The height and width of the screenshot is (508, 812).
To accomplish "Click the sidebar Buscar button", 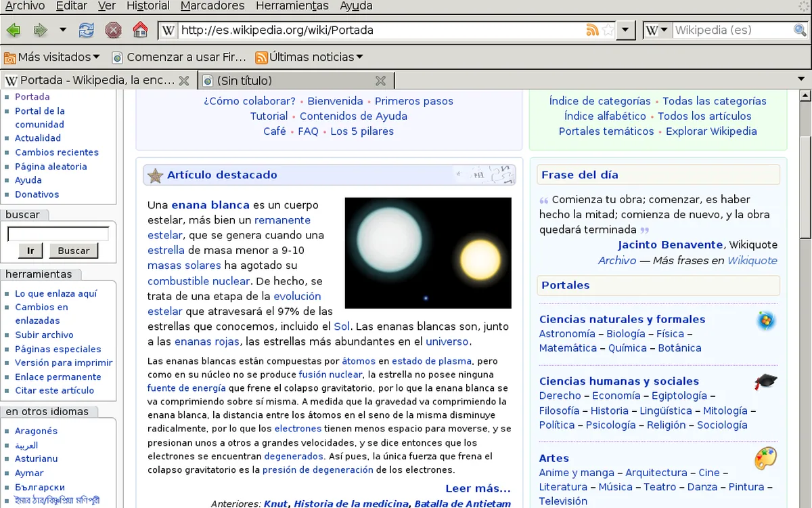I will pyautogui.click(x=74, y=251).
